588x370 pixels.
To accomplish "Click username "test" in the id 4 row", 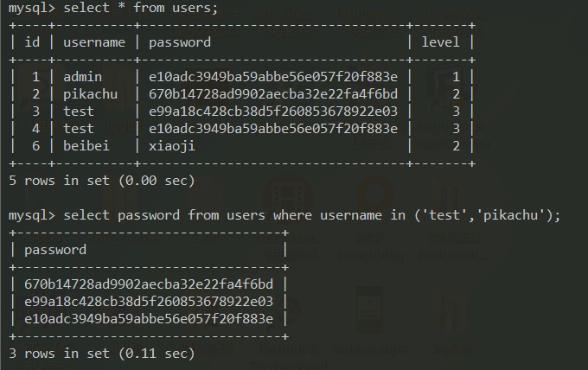I will 78,128.
